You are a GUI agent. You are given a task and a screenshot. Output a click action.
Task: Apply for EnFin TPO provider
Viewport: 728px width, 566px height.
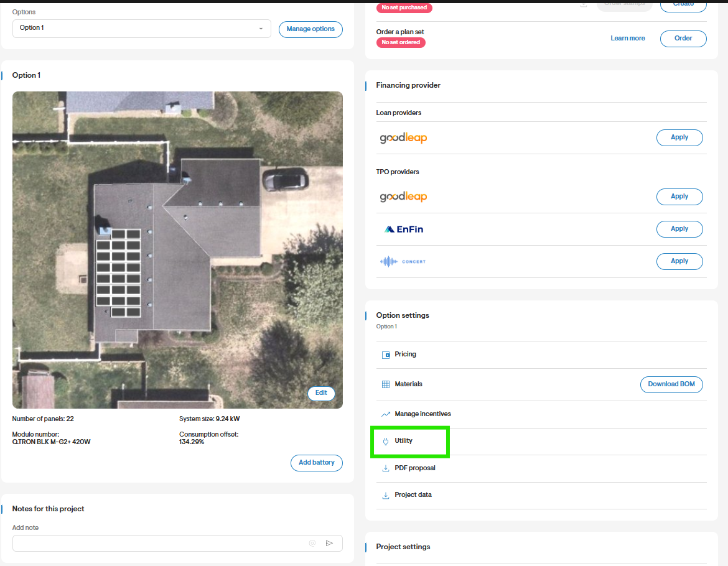tap(679, 229)
